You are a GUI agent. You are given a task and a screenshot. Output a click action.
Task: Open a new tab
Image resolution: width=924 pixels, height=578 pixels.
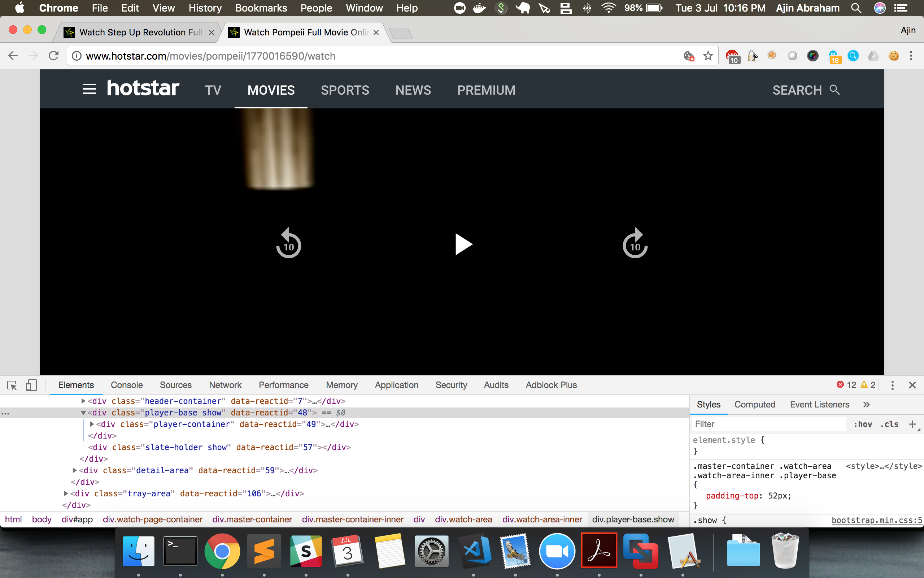click(401, 34)
